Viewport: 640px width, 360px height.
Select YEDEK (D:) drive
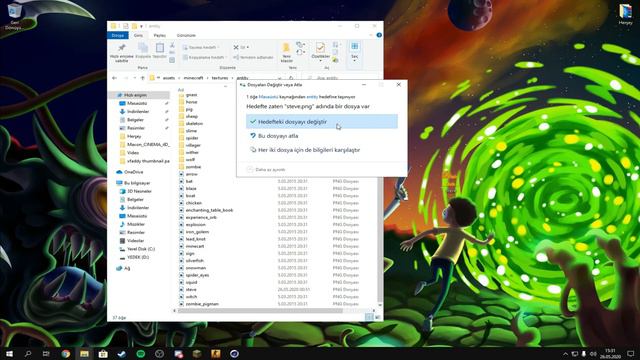tap(139, 257)
